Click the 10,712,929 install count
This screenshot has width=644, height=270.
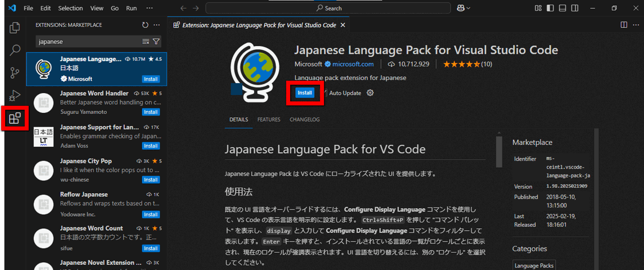pos(414,64)
